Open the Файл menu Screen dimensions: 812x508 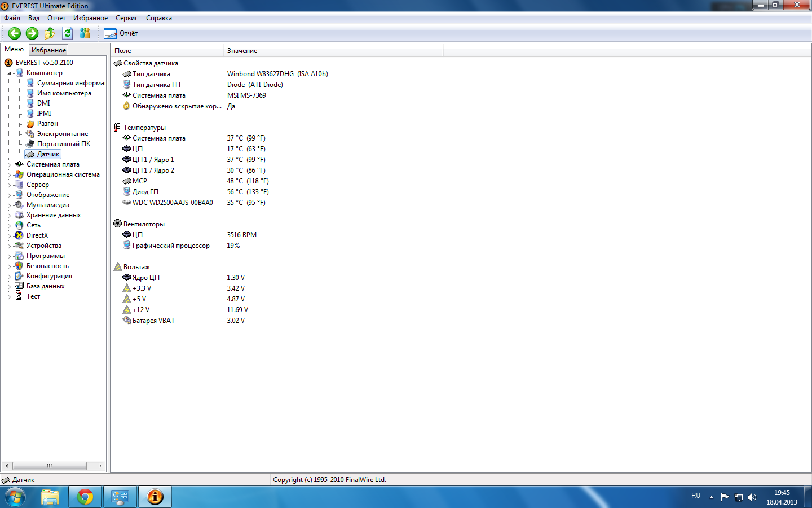tap(12, 18)
